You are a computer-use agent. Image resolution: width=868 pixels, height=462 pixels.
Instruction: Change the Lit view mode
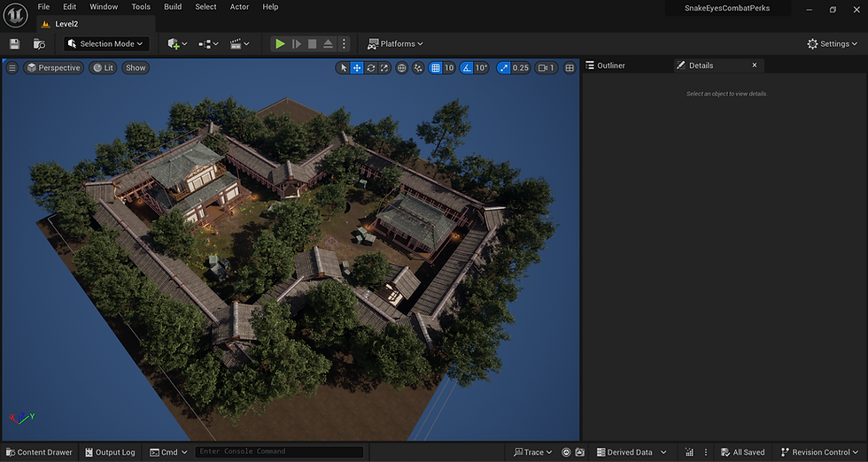[x=103, y=67]
